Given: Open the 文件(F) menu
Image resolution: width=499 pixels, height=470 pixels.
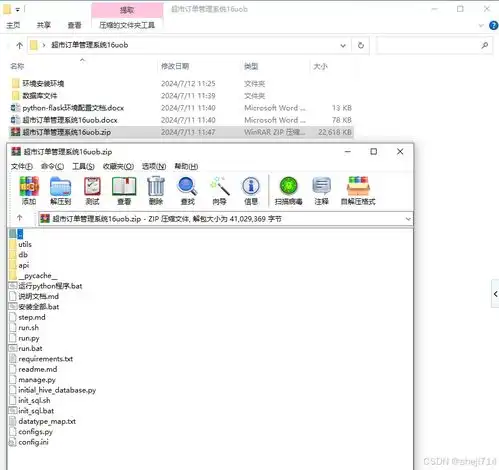Looking at the screenshot, I should point(22,166).
